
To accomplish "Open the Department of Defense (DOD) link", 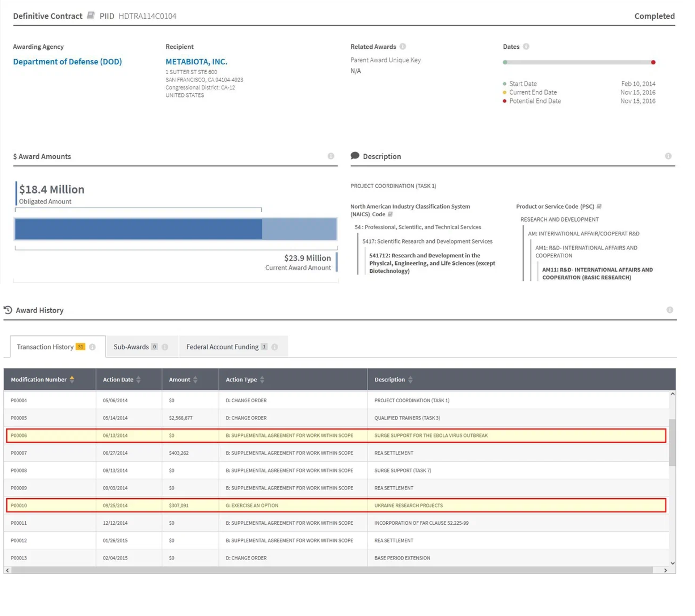I will point(67,62).
